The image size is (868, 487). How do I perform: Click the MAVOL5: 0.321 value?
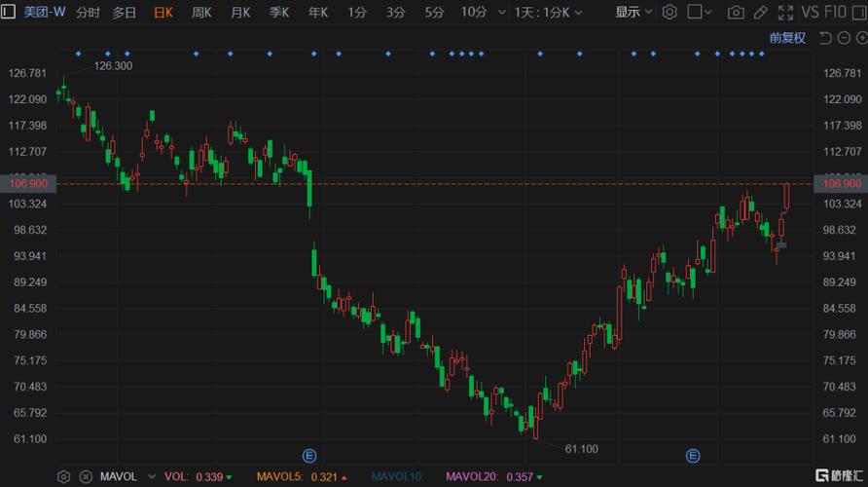click(x=303, y=476)
